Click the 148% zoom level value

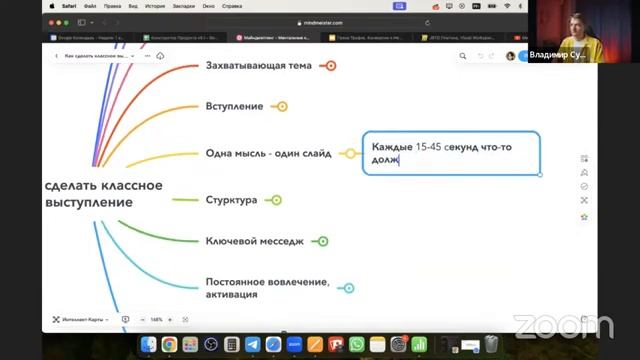[x=156, y=320]
